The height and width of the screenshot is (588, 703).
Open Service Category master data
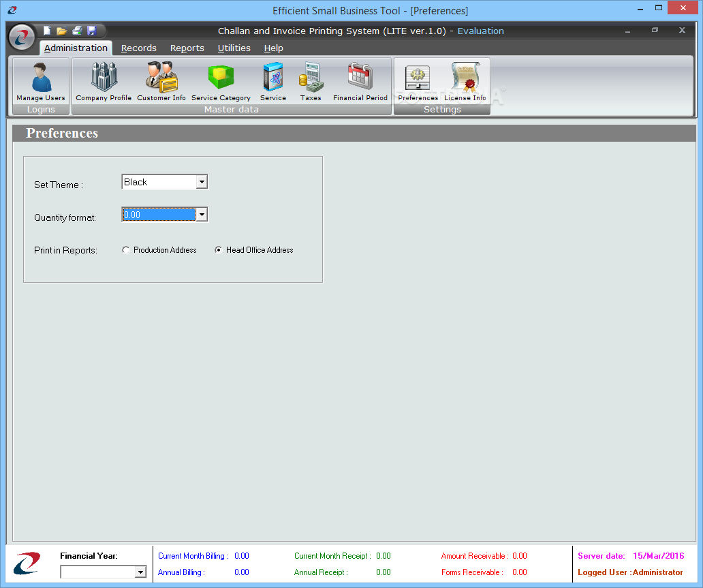[221, 82]
